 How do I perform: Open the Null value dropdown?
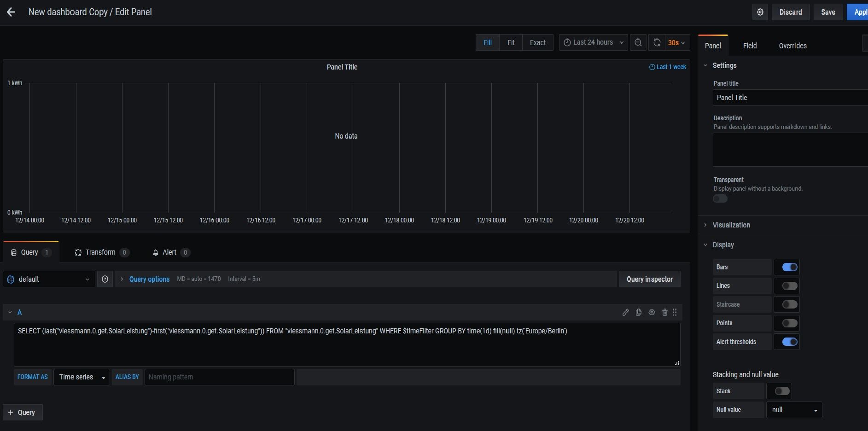click(794, 410)
